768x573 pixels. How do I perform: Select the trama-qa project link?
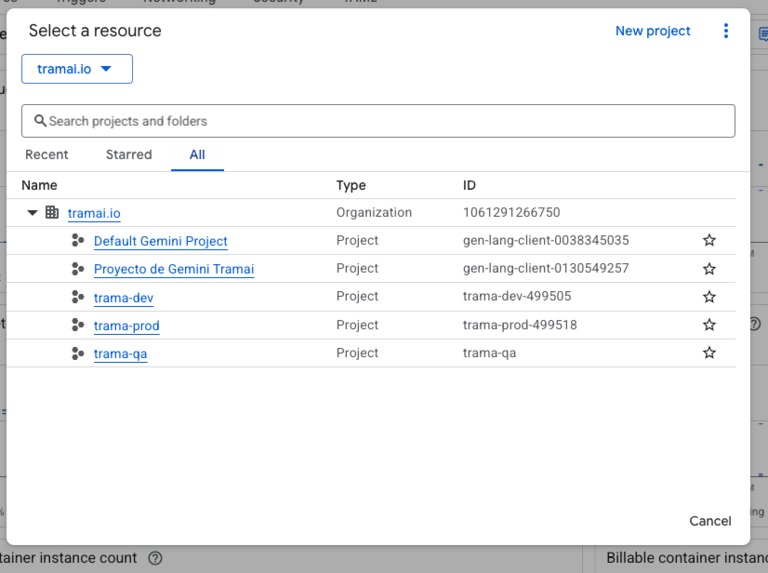click(120, 354)
